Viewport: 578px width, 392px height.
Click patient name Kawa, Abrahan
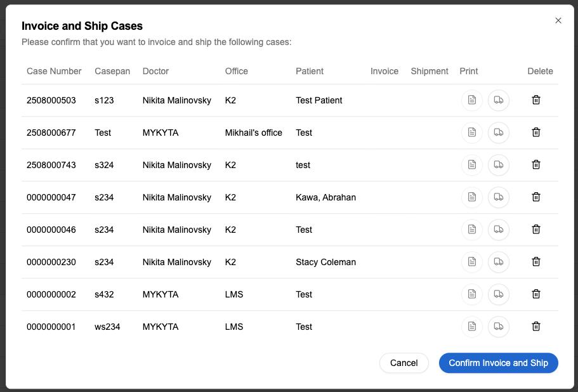click(326, 197)
